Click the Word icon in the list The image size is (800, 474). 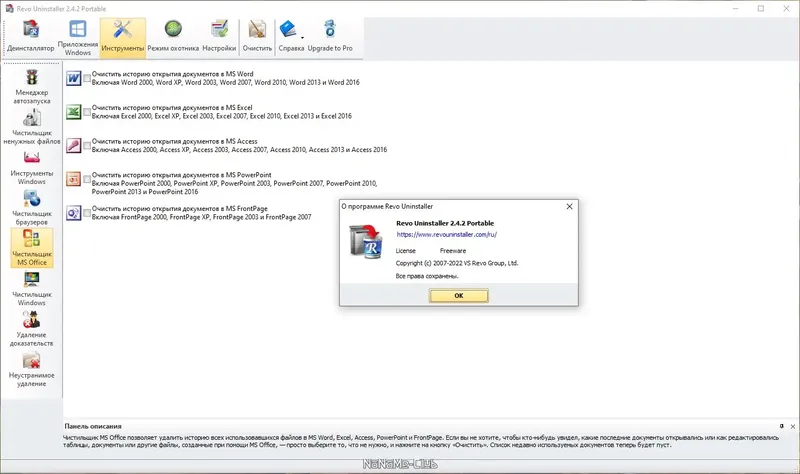click(73, 78)
